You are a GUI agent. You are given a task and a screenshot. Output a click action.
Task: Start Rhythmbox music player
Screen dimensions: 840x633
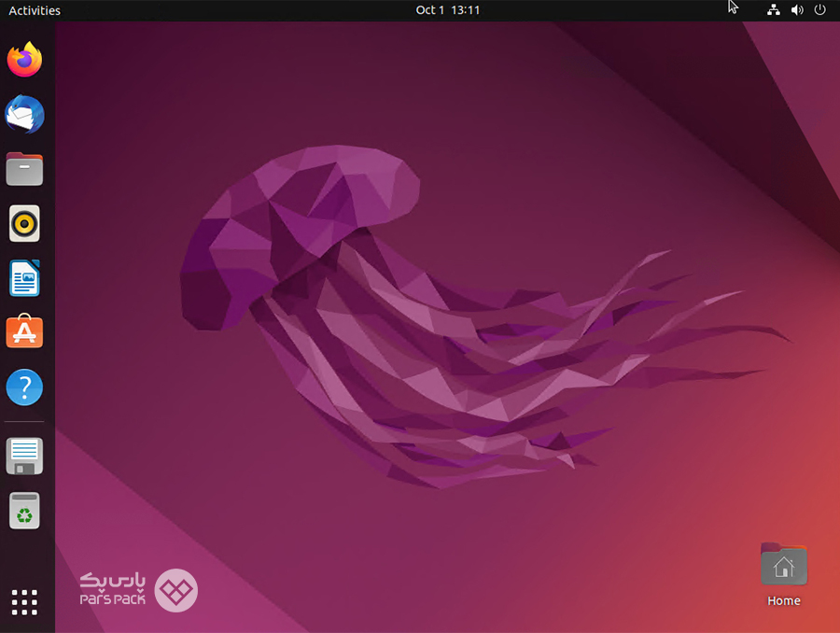click(24, 223)
